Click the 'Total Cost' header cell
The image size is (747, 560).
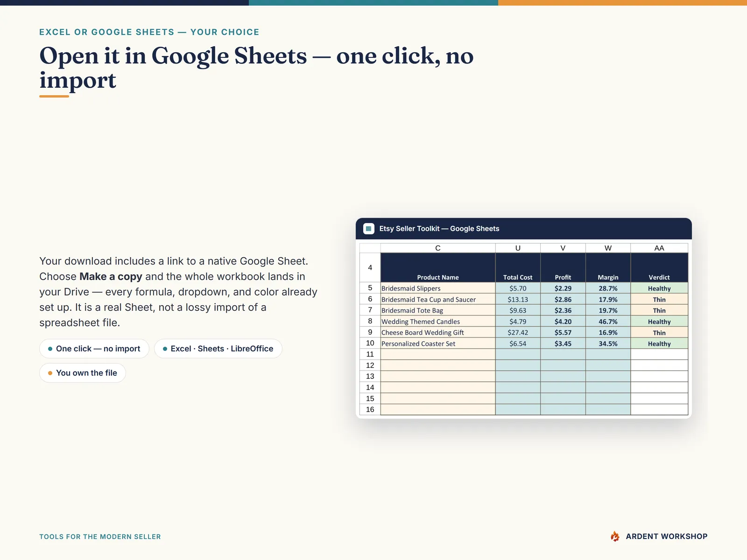point(518,267)
